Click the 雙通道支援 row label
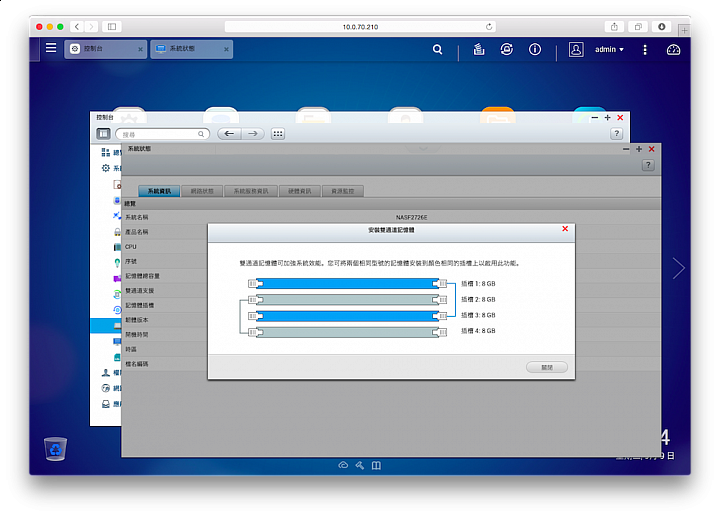720x518 pixels. click(140, 291)
